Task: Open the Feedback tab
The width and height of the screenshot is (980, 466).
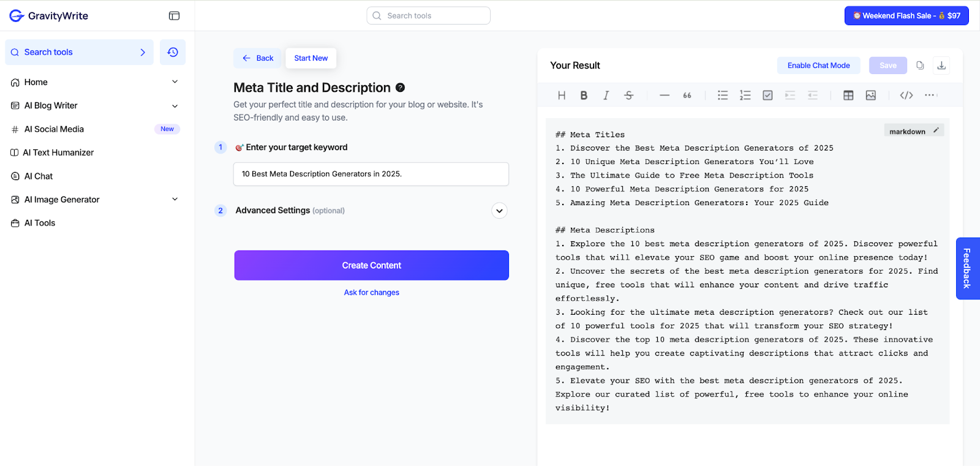Action: point(968,268)
